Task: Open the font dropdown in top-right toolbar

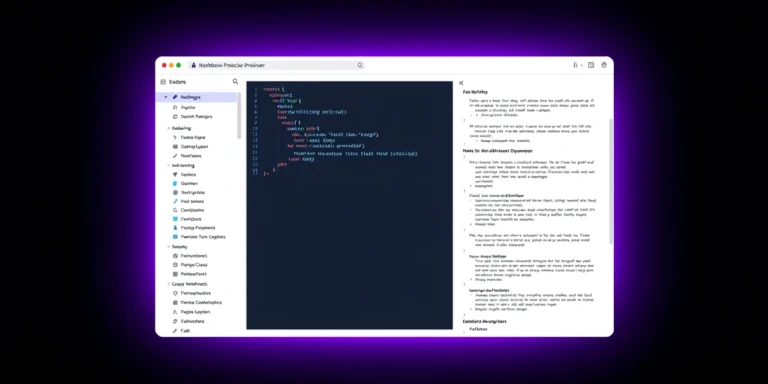Action: [x=577, y=65]
